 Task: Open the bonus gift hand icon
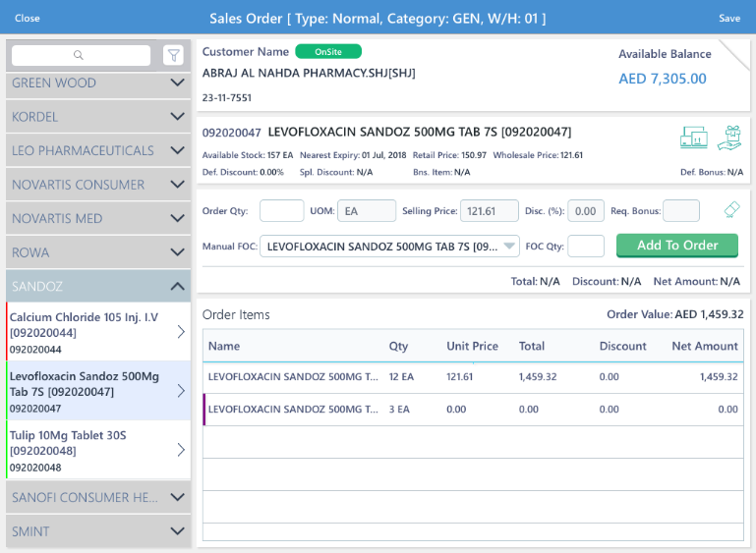coord(729,138)
